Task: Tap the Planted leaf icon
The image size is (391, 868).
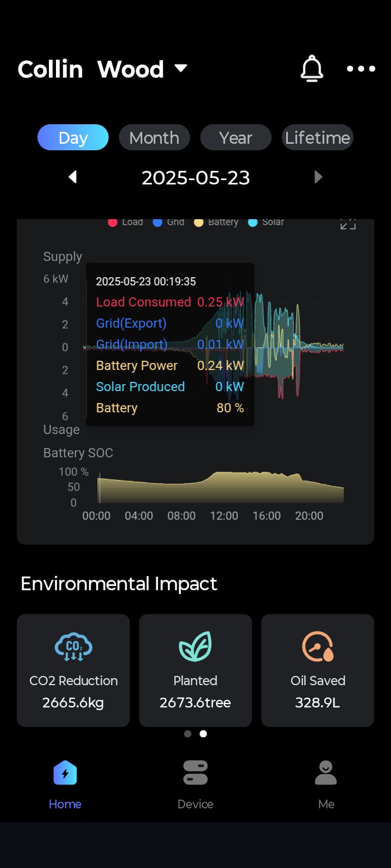Action: [195, 646]
